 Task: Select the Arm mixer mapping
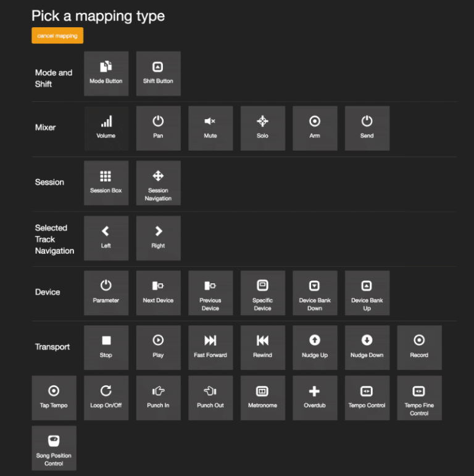pos(315,128)
